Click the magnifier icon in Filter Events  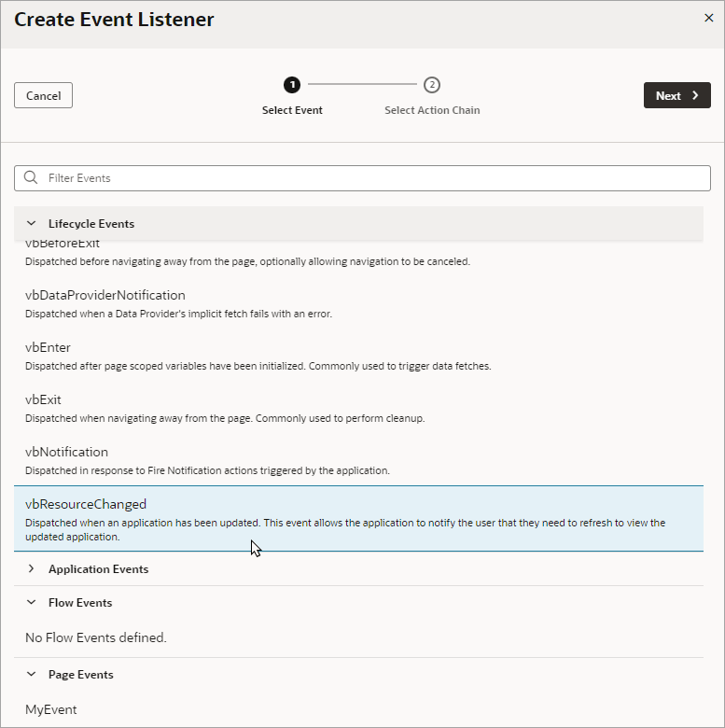coord(31,177)
